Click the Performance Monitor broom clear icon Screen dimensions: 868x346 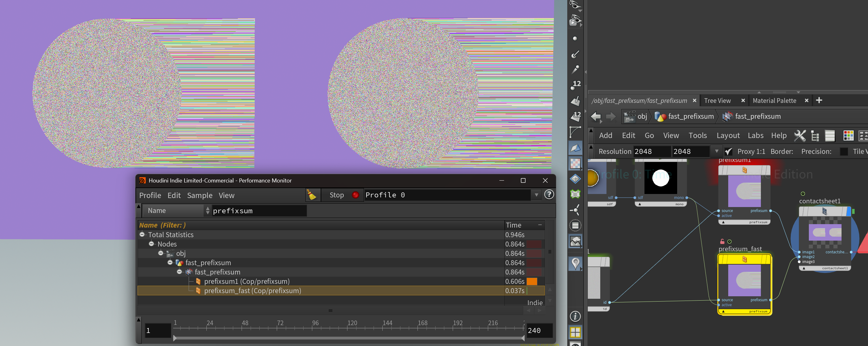pyautogui.click(x=312, y=195)
